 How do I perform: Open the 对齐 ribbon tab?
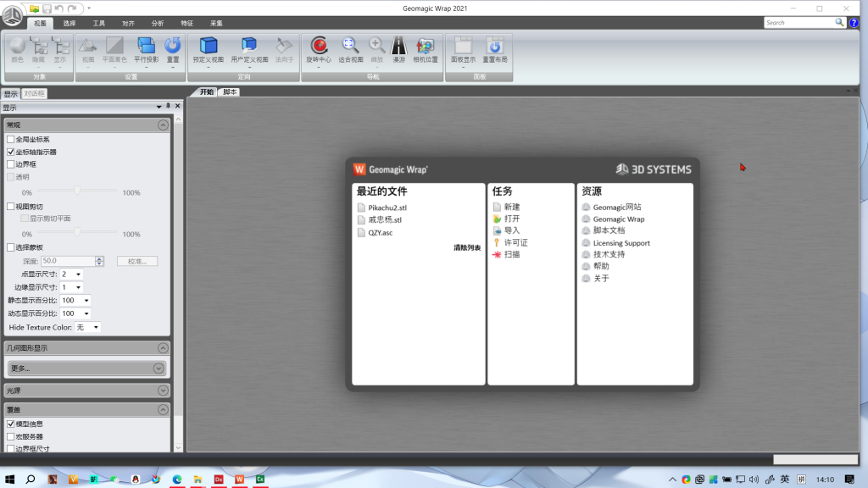point(128,23)
